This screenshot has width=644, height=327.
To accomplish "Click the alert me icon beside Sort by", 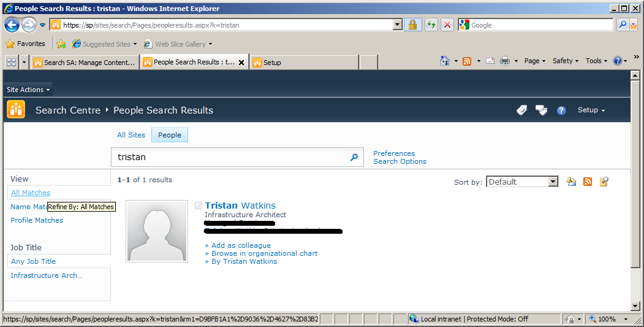I will (571, 182).
